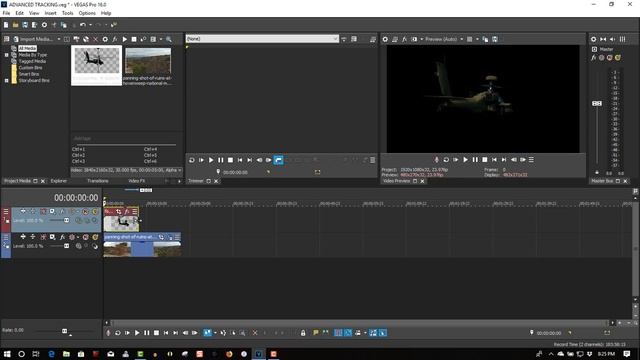Open hamburger menu on panning-shot clip header
Screen dimensions: 640x360
(x=177, y=237)
